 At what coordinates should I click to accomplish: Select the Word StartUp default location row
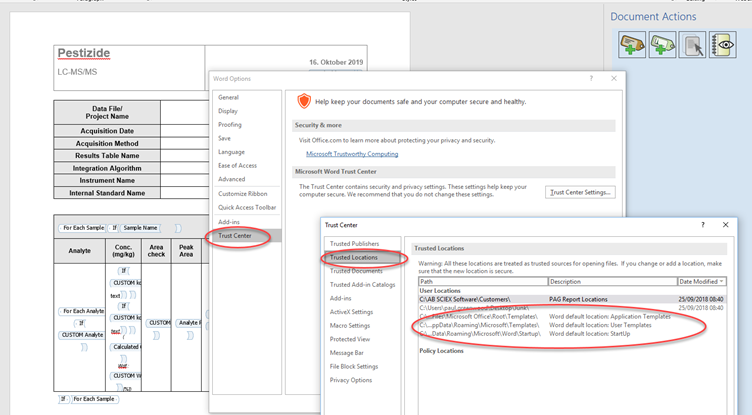[572, 334]
